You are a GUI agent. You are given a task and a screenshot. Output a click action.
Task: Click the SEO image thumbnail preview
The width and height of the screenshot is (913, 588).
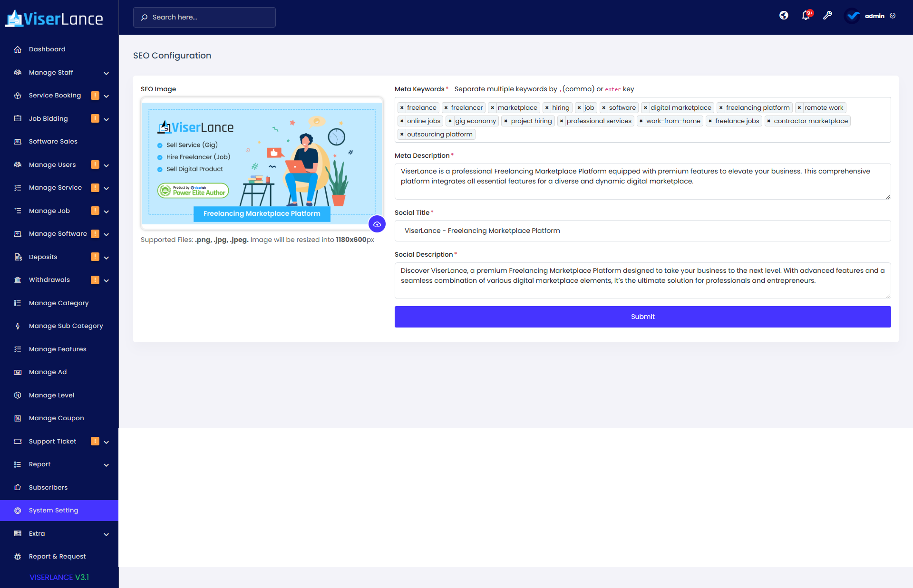click(262, 163)
